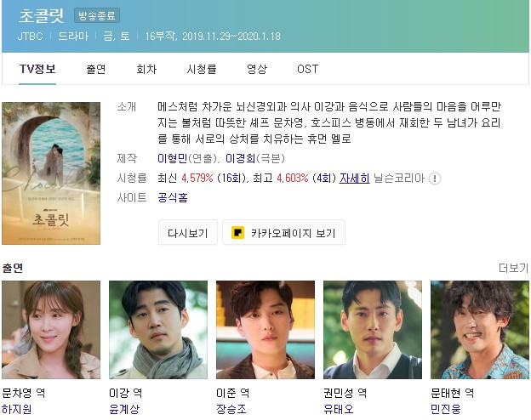Switch to the 회차 tab

[x=146, y=69]
